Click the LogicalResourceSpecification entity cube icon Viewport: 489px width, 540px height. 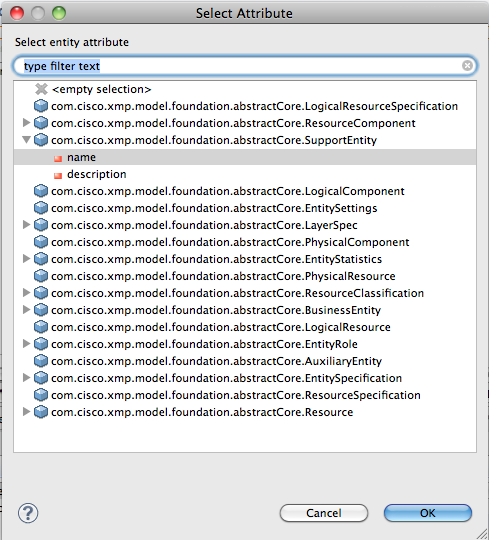click(x=41, y=106)
